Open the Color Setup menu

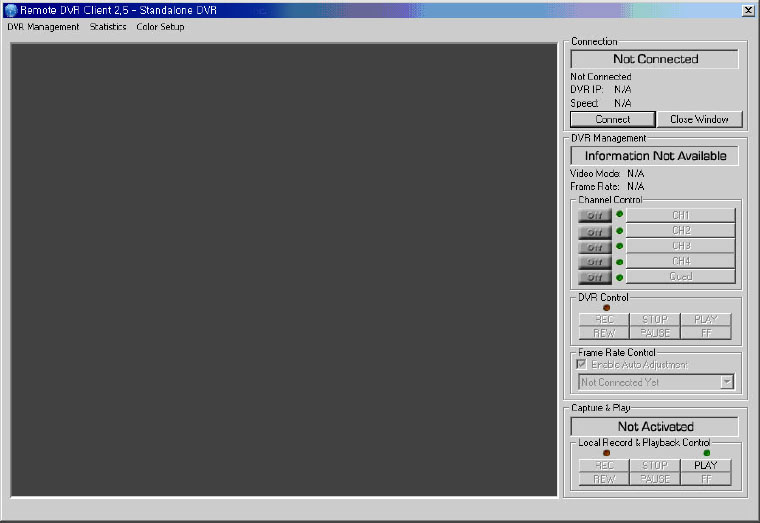click(x=160, y=27)
